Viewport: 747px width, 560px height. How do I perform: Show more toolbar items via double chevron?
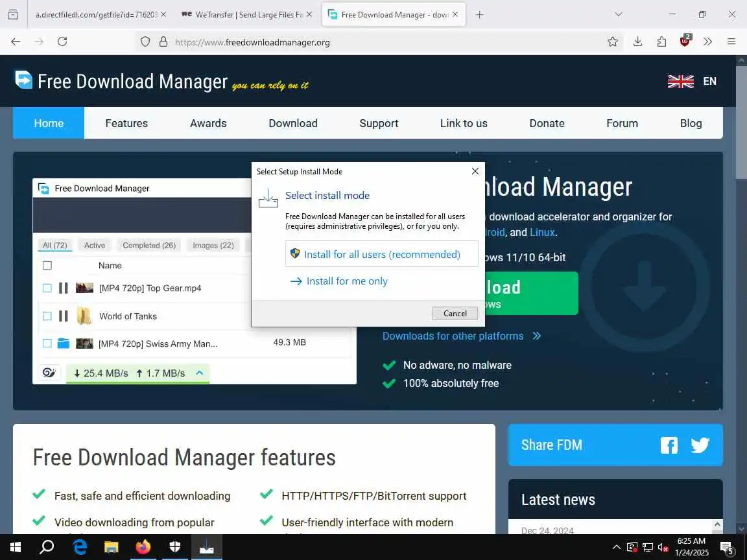708,42
